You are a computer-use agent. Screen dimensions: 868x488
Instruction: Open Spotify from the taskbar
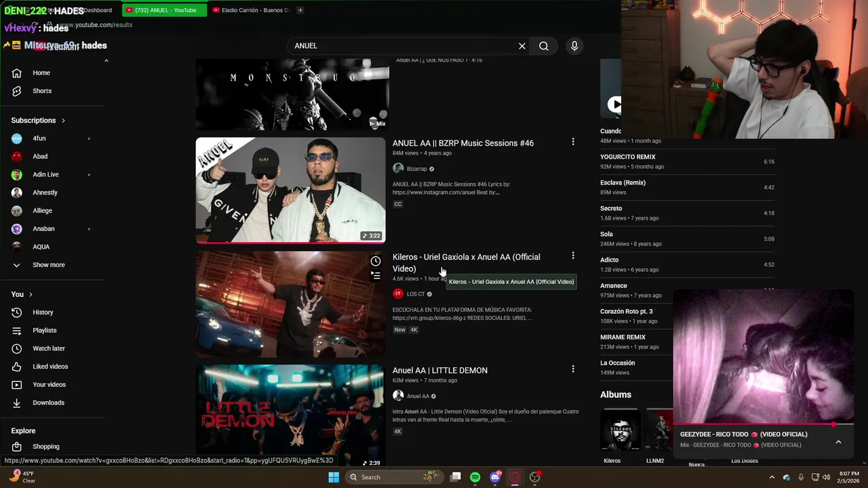pyautogui.click(x=475, y=477)
